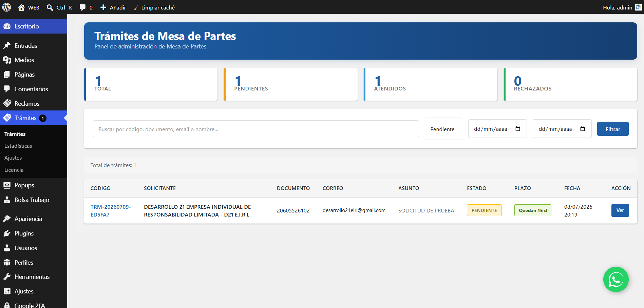Click the Entradas pin icon
The image size is (644, 308).
(7, 45)
